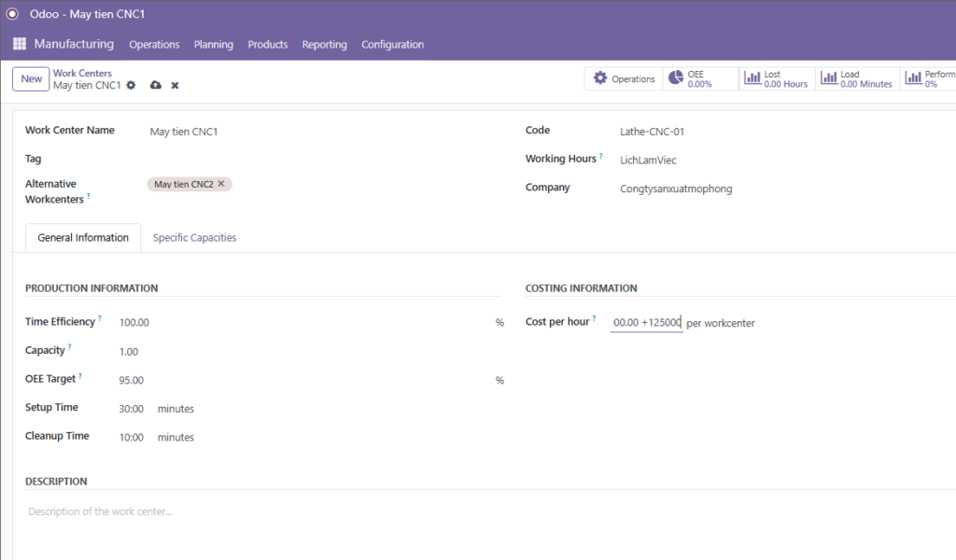Open the Lost hours bar chart stat
This screenshot has width=956, height=560.
776,79
